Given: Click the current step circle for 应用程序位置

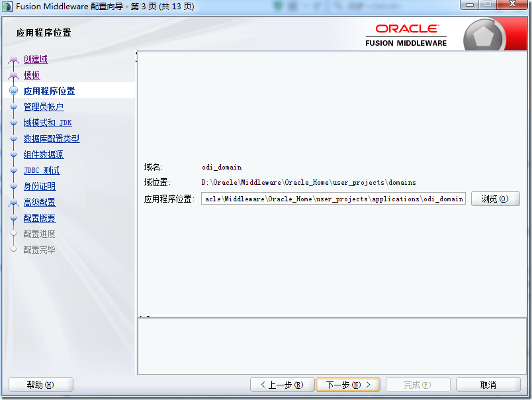Looking at the screenshot, I should click(14, 91).
